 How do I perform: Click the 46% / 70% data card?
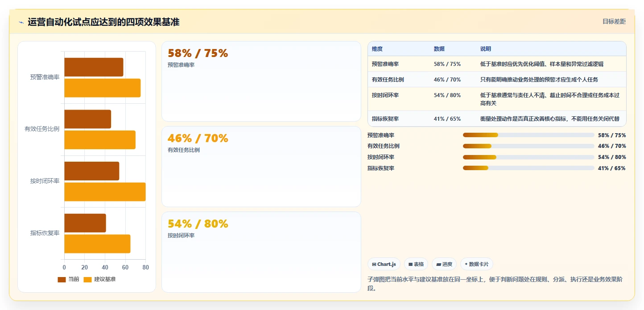click(261, 167)
